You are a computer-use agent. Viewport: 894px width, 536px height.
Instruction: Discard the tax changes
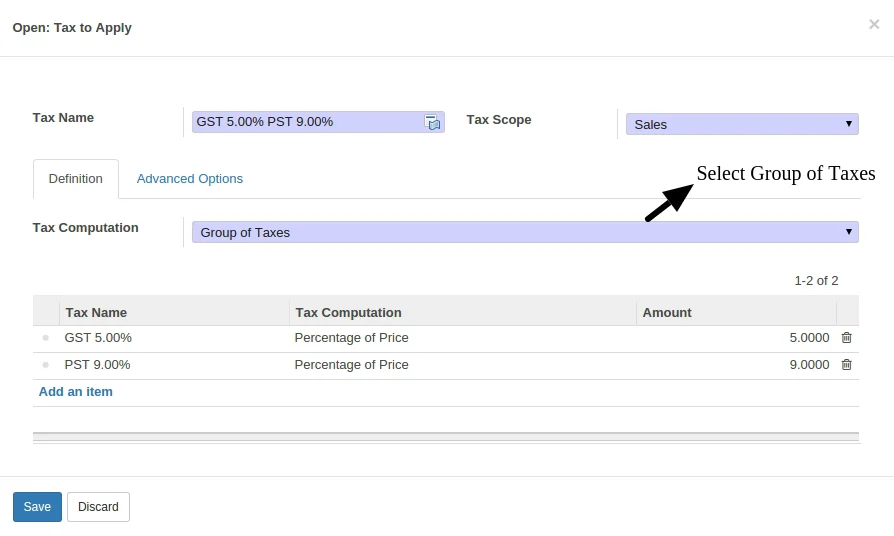[98, 507]
